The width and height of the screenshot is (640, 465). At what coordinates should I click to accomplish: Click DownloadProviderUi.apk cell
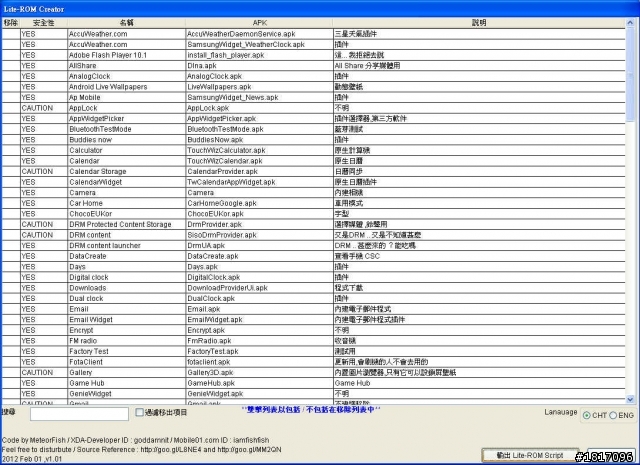pyautogui.click(x=259, y=288)
